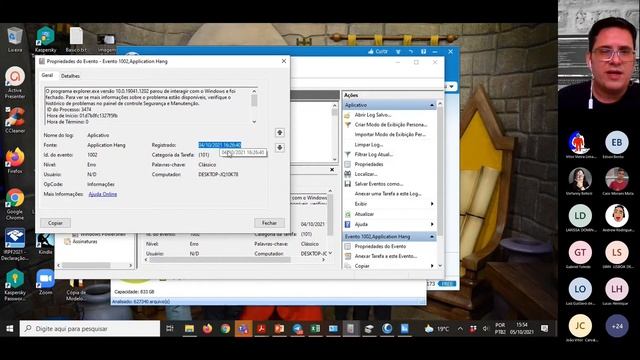The height and width of the screenshot is (360, 640).
Task: Show previous event with up arrow button
Action: point(280,133)
